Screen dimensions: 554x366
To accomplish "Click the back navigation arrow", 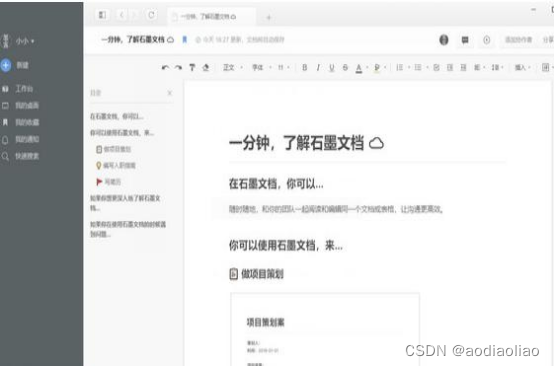I will pos(122,15).
